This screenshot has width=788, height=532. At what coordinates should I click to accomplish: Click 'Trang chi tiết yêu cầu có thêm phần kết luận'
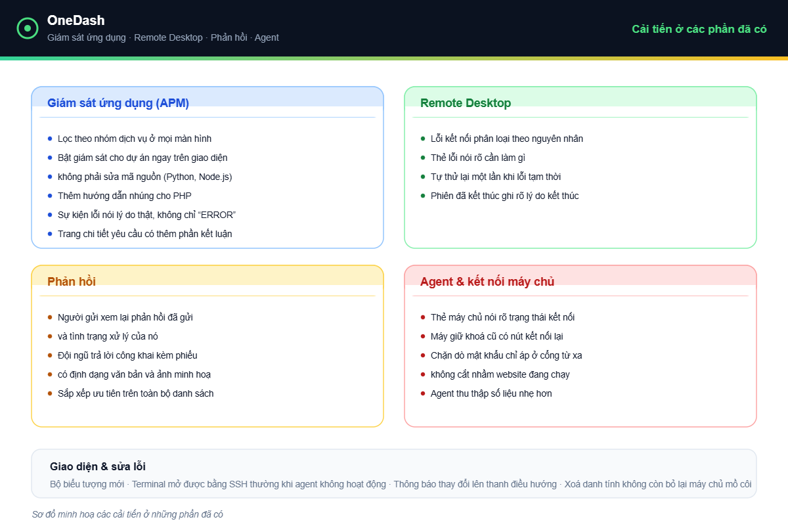pyautogui.click(x=144, y=234)
